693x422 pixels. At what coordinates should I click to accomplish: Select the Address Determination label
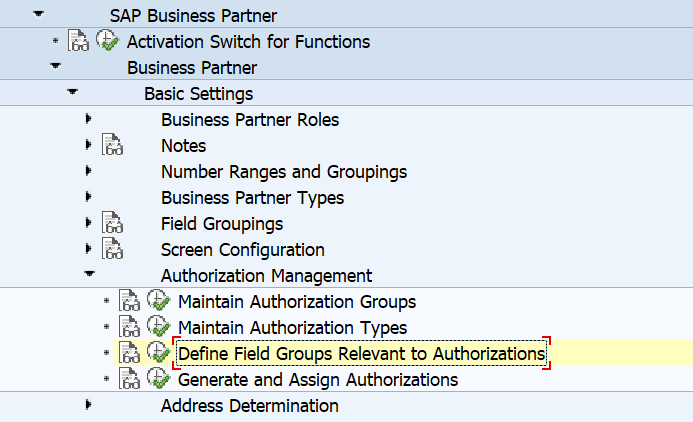coord(250,407)
